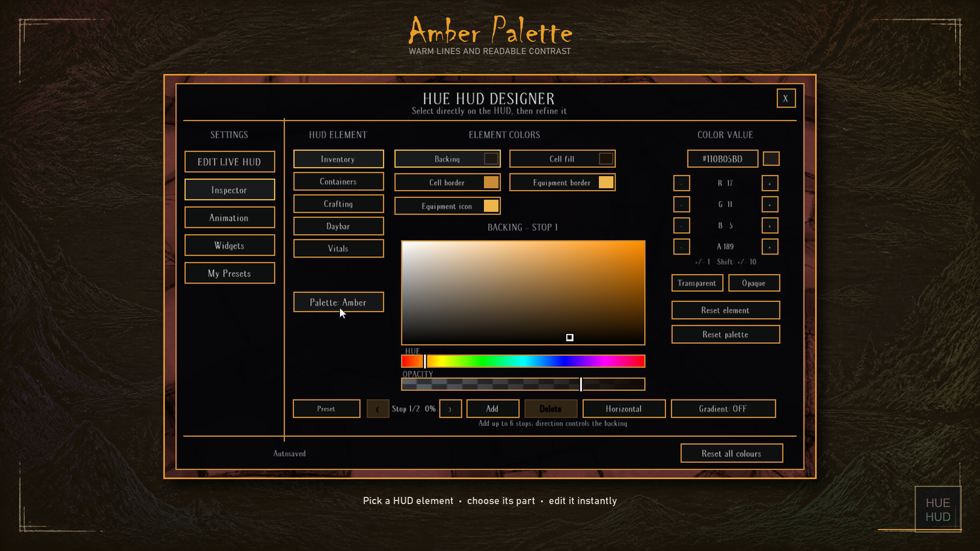Screen dimensions: 980x551
Task: Go to the previous gradient stop arrow
Action: point(378,409)
